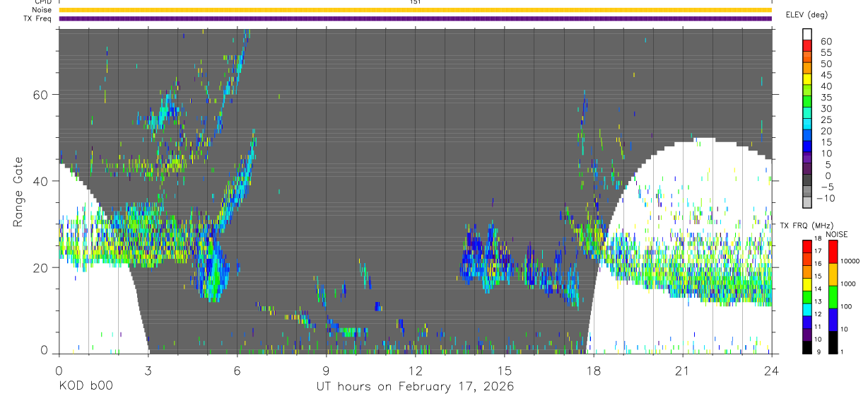Click the 20 tick on Range Gate axis
The image size is (868, 401).
(41, 267)
